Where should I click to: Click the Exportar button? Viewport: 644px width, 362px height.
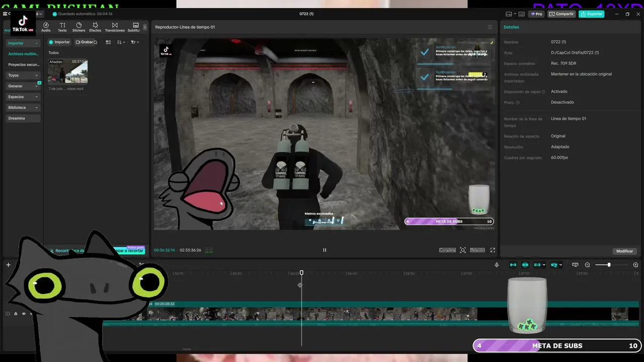point(591,14)
